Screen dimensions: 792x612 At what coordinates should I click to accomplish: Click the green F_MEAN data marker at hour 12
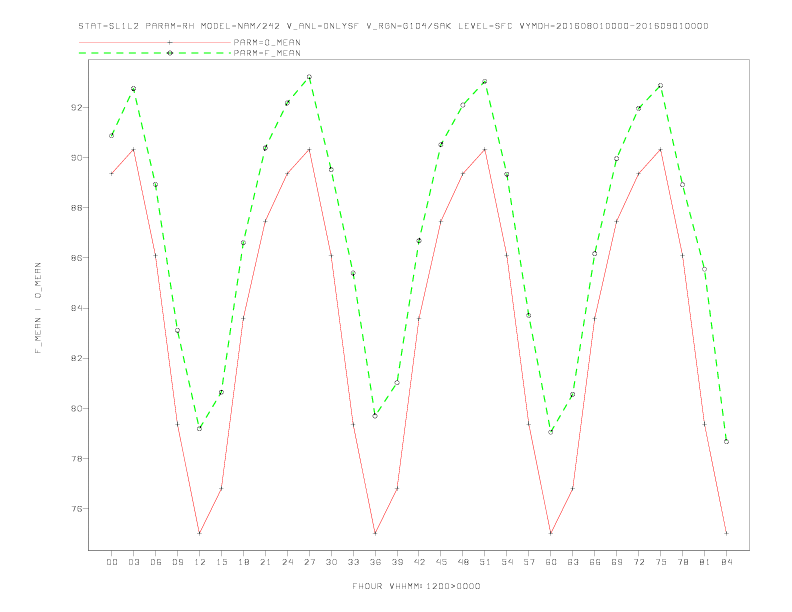click(x=200, y=429)
